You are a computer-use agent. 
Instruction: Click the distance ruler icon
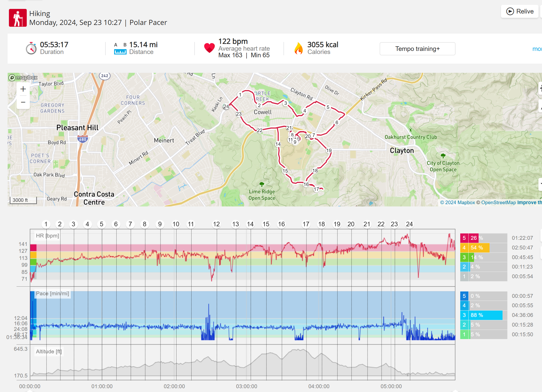tap(120, 52)
